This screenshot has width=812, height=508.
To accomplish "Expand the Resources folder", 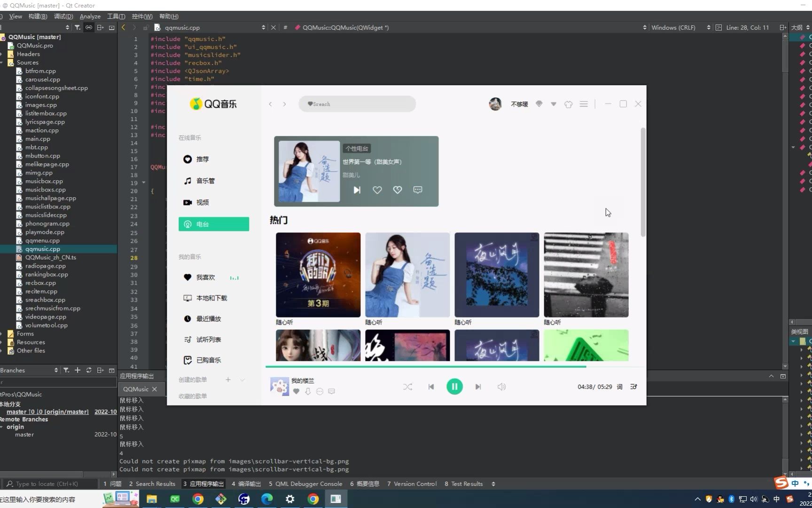I will click(2, 342).
